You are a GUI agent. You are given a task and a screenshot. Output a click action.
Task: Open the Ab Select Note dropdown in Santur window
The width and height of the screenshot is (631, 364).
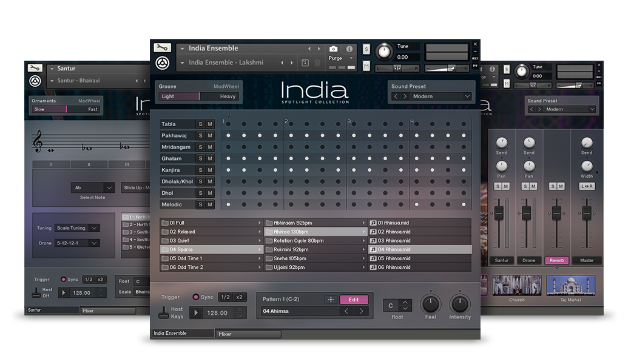click(x=93, y=187)
